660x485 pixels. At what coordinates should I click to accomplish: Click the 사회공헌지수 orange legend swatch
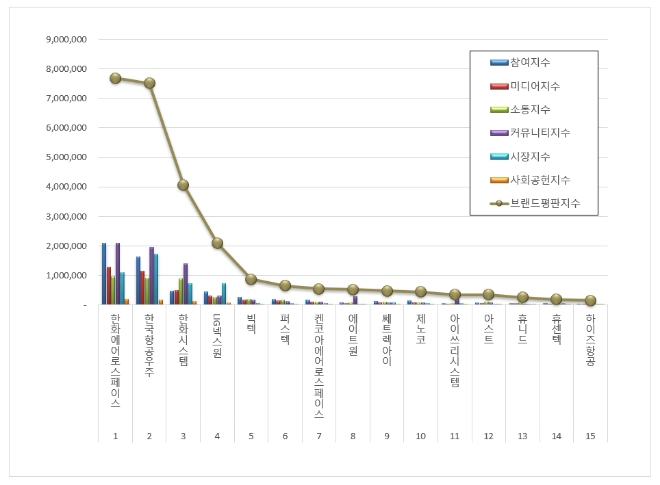click(x=497, y=179)
